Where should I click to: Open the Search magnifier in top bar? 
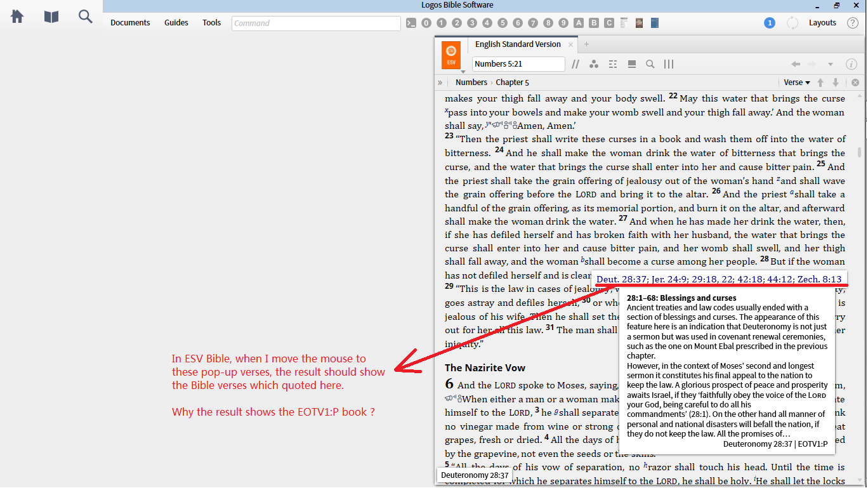pyautogui.click(x=86, y=16)
